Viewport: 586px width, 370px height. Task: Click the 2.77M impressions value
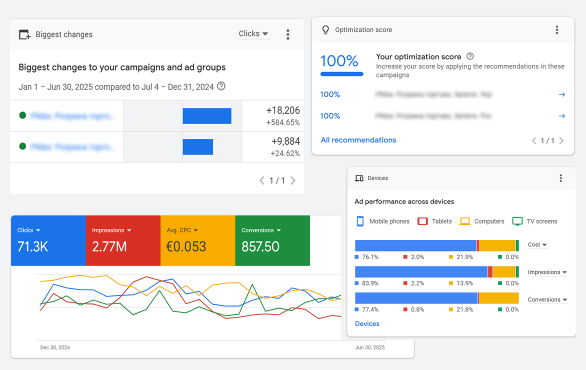(x=109, y=247)
